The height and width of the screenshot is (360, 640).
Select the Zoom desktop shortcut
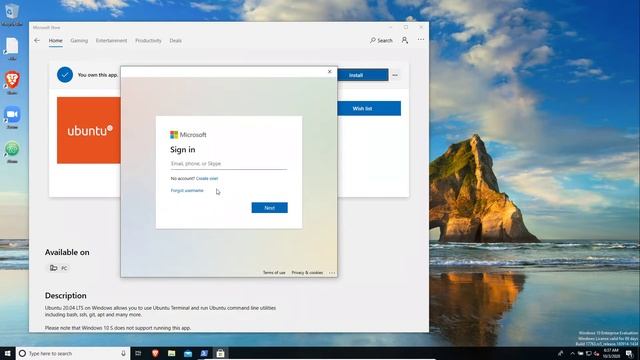(x=12, y=118)
